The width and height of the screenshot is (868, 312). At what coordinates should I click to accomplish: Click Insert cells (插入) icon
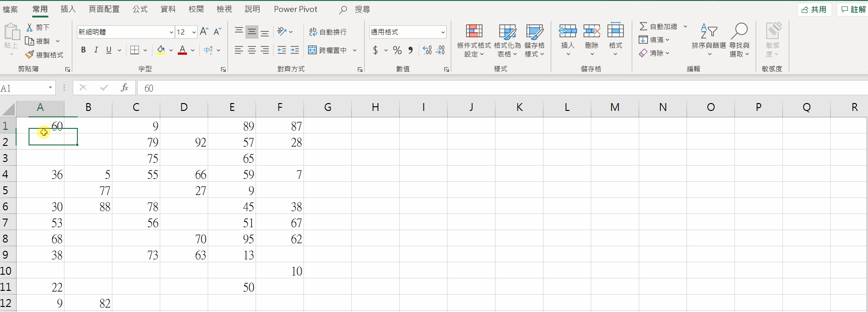pyautogui.click(x=568, y=31)
